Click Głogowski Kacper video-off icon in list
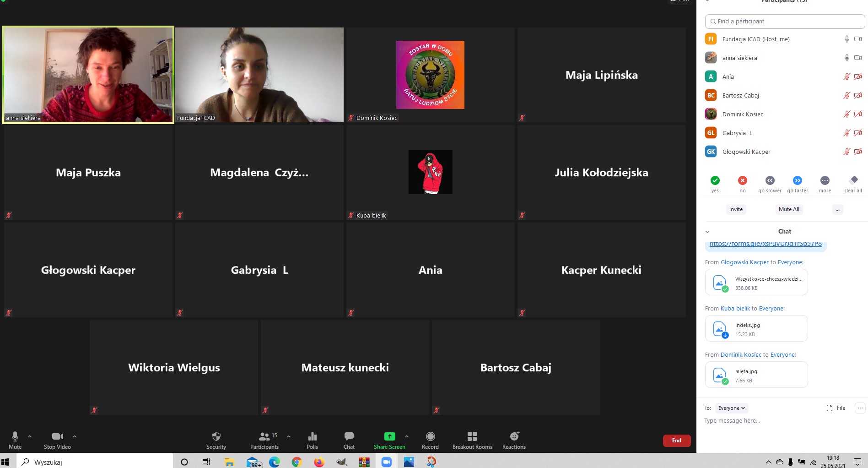The height and width of the screenshot is (468, 868). tap(858, 152)
